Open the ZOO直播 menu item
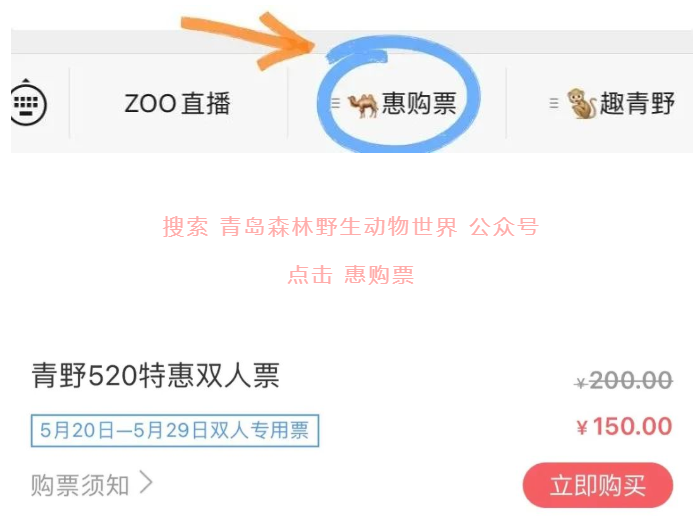This screenshot has width=698, height=516. click(178, 103)
